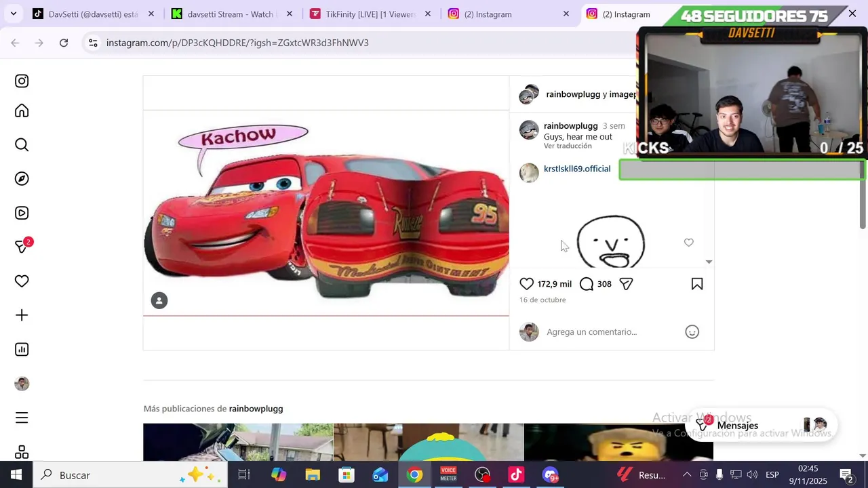Click Ver traducción under caption

[568, 146]
